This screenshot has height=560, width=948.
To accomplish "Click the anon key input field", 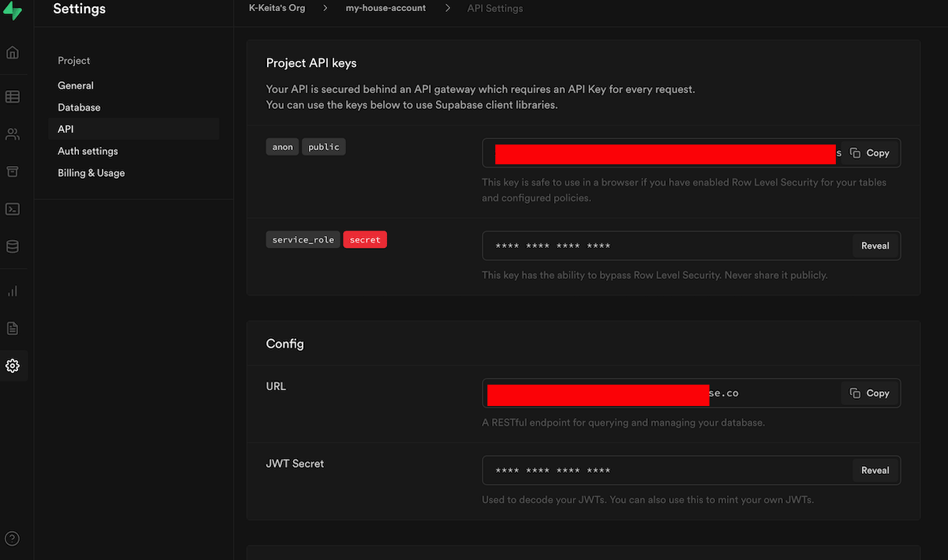I will (691, 153).
